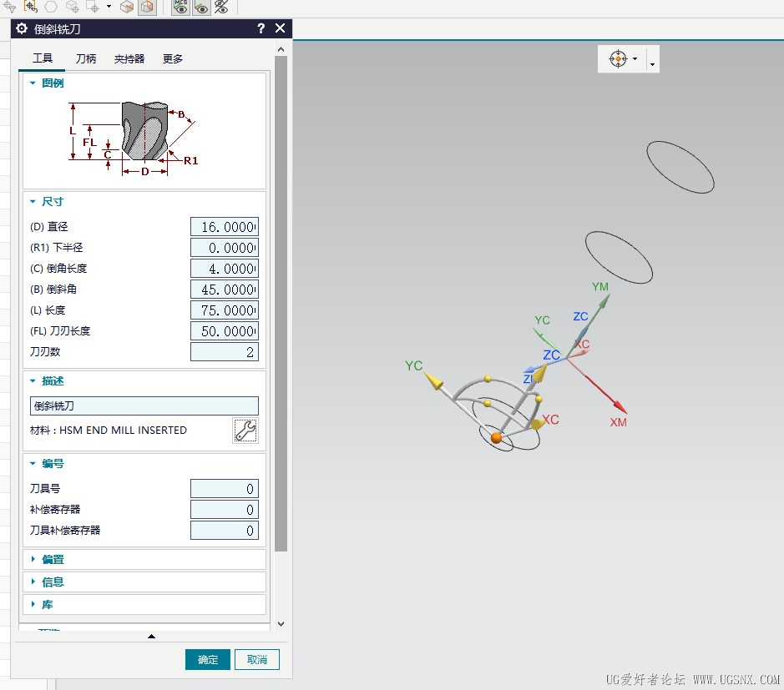Switch to the 夹持器 tab

129,59
